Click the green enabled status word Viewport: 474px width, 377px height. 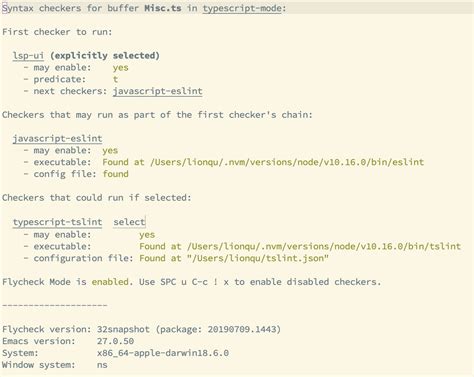[x=110, y=282]
